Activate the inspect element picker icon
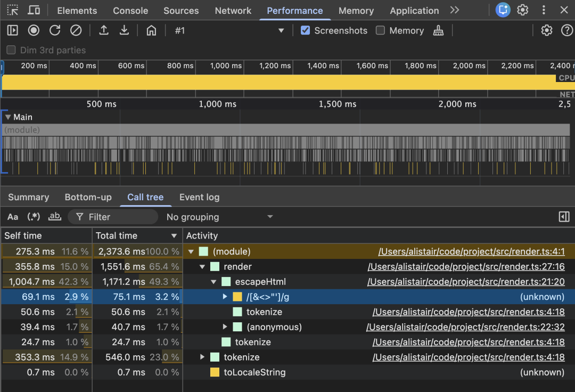 click(x=13, y=10)
